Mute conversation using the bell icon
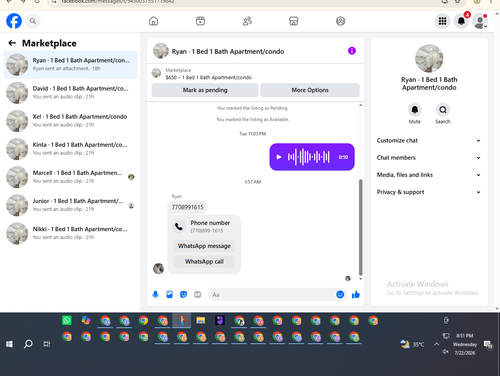 coord(415,110)
